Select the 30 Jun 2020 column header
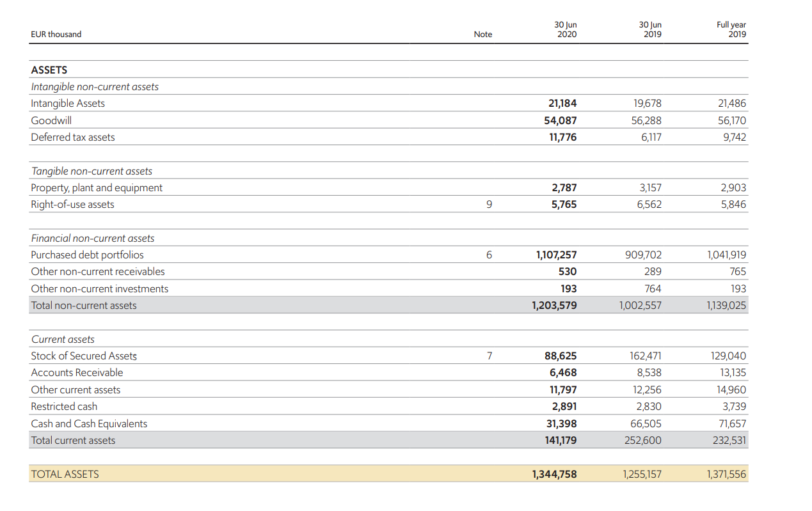Viewport: 812px width, 511px height. (566, 29)
